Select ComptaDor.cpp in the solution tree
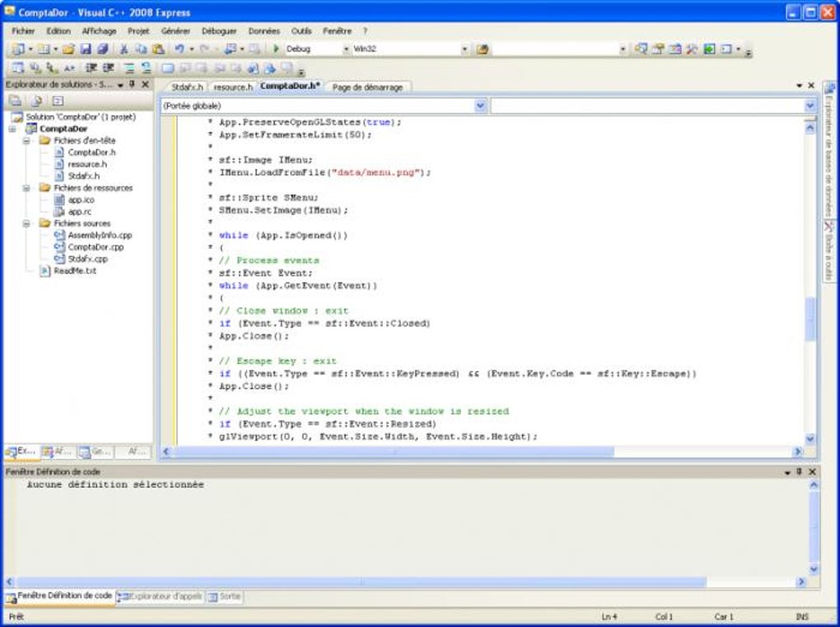Screen dimensions: 840x627 pos(96,247)
